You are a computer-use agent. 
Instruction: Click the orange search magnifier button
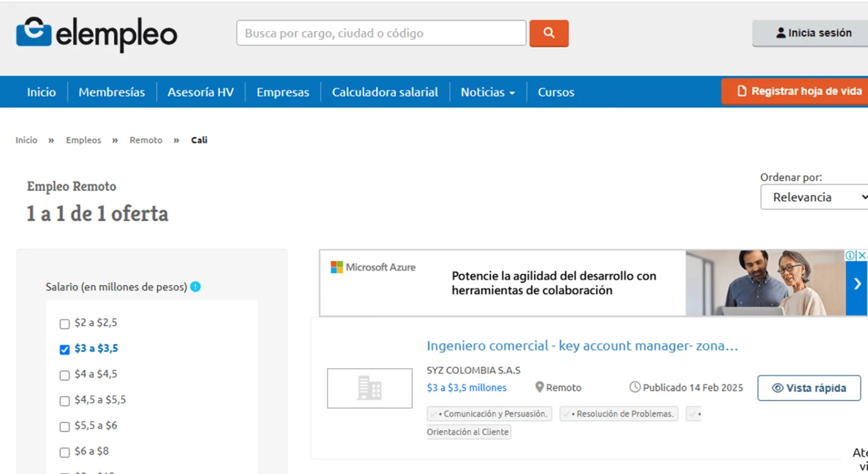[549, 33]
